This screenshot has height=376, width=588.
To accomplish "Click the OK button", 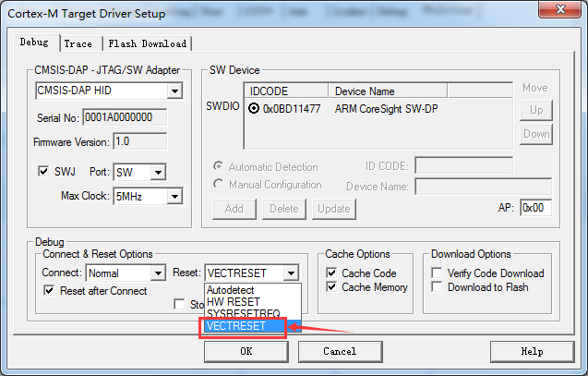I will coord(246,352).
